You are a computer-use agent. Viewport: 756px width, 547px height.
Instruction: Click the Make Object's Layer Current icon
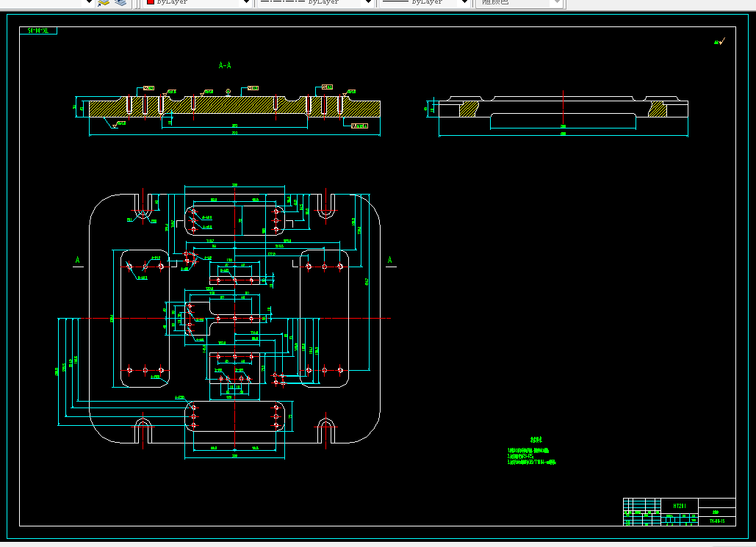pyautogui.click(x=103, y=2)
